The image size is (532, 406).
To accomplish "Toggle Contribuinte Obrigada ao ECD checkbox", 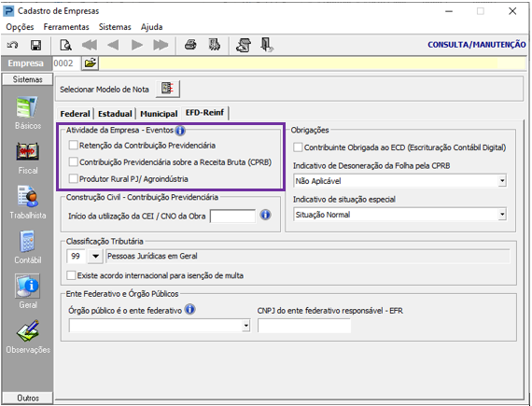I will (298, 147).
